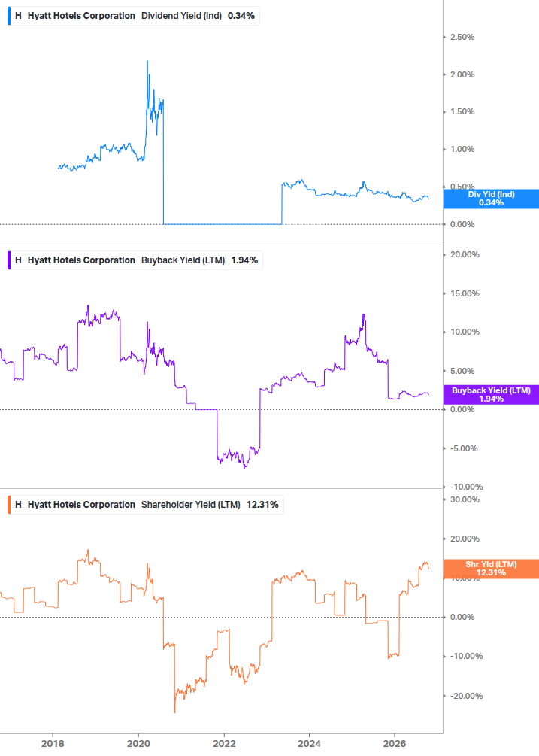Screen dimensions: 539x756
Task: Click the -20.00% shareholder yield axis label
Action: click(467, 697)
